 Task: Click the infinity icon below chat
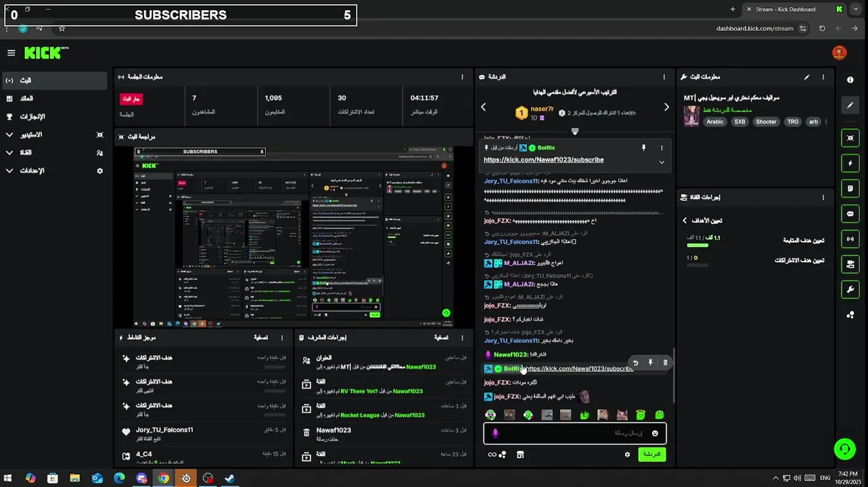[492, 455]
